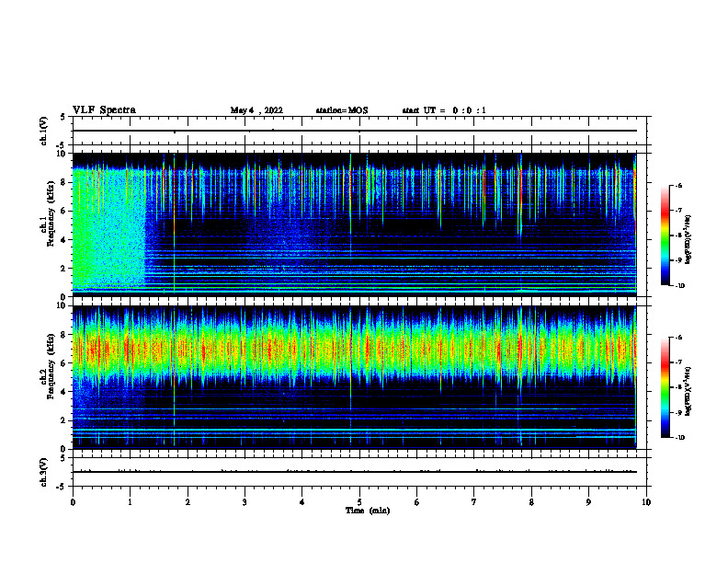Click time axis tick label "2"

[x=188, y=502]
